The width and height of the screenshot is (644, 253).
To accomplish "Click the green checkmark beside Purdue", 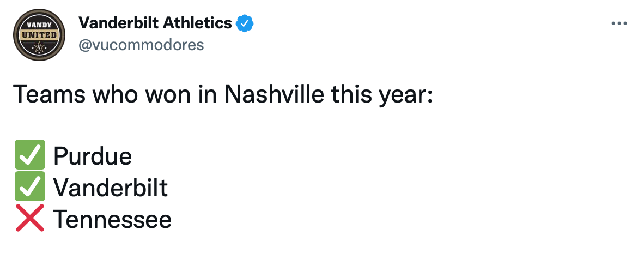I will tap(29, 155).
